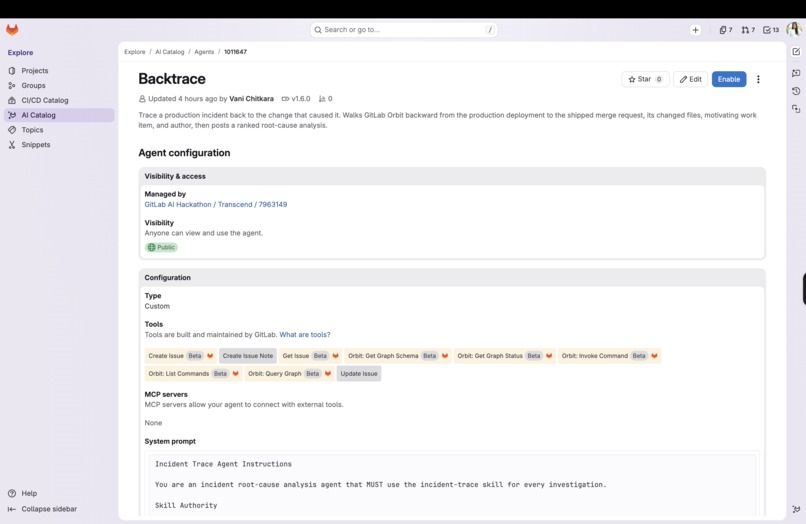Open the more actions kebab menu
The image size is (806, 524).
tap(758, 79)
